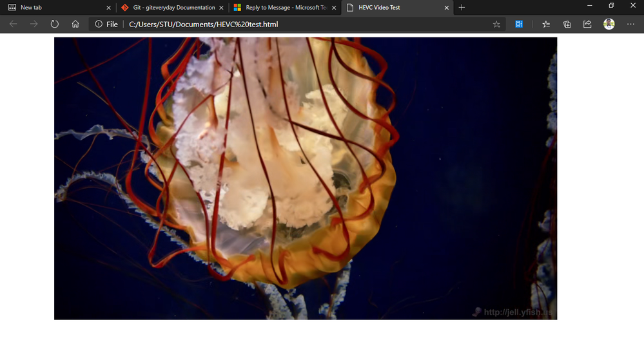Image resolution: width=644 pixels, height=342 pixels.
Task: Restore down the browser window
Action: point(611,6)
